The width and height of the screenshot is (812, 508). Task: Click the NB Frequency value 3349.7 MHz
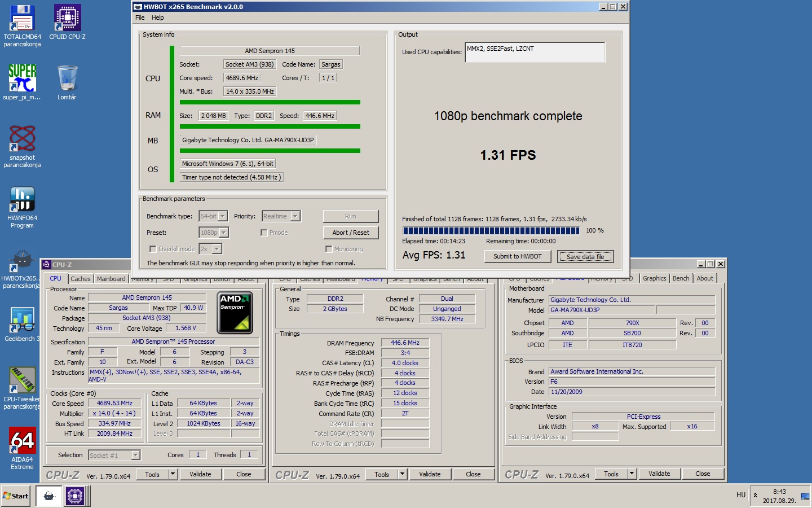coord(447,319)
